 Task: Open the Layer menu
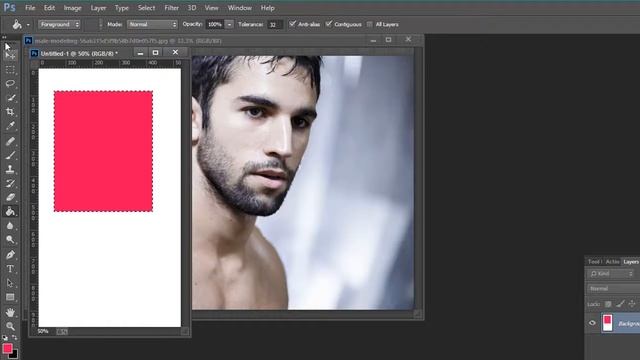click(x=98, y=8)
